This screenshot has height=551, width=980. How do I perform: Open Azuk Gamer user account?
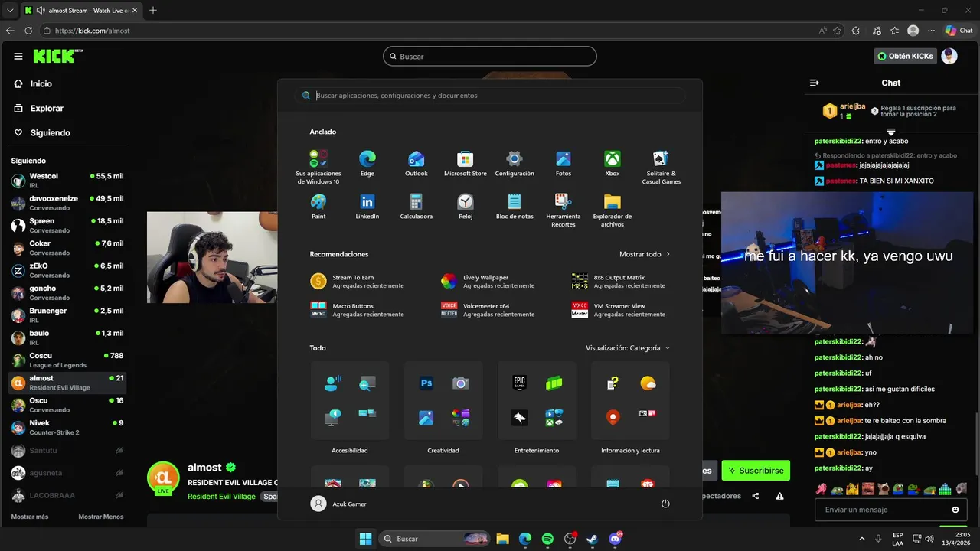[x=338, y=504]
